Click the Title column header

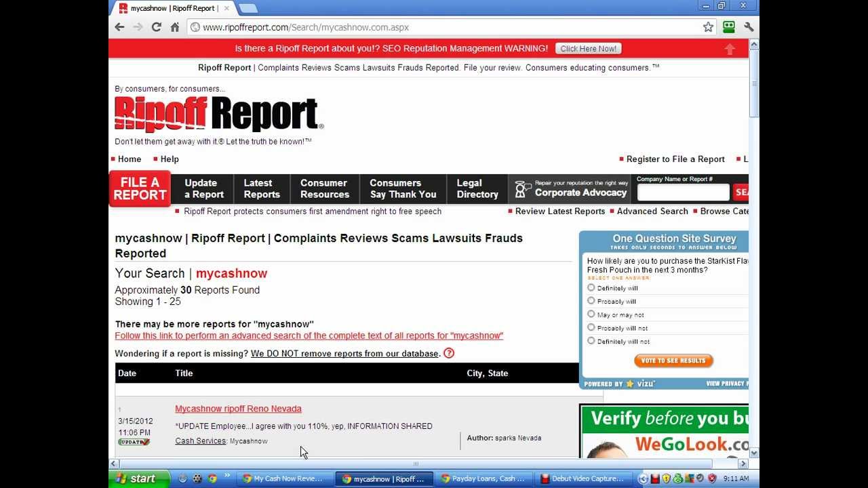184,373
